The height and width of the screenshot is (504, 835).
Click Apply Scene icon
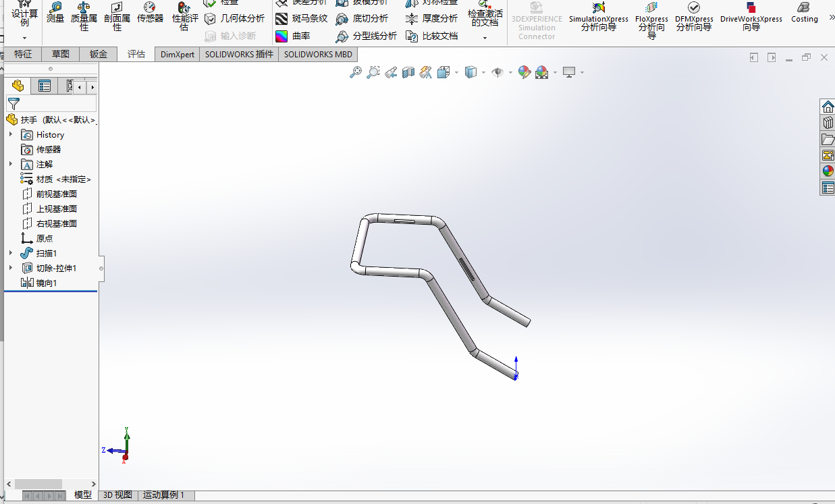(541, 72)
